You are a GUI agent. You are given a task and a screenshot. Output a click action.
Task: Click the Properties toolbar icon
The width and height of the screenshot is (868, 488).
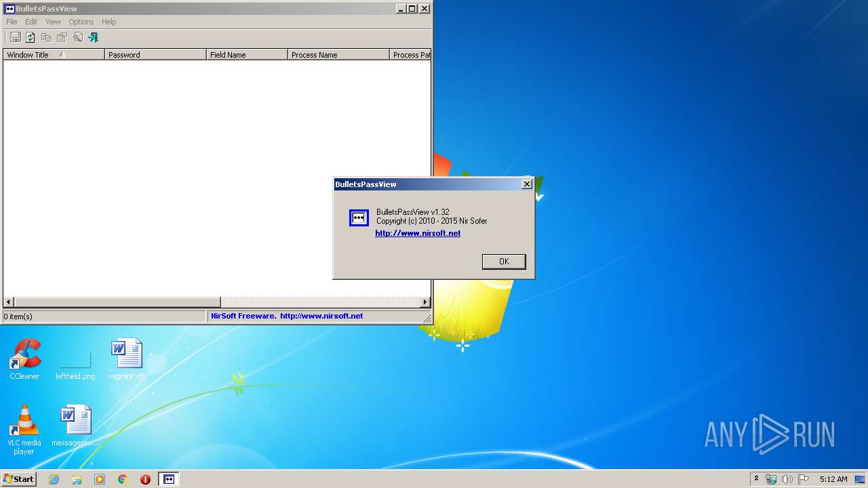click(x=62, y=37)
